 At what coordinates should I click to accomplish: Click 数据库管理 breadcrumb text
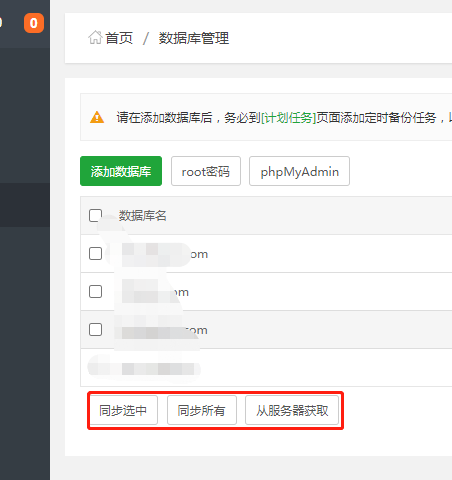point(194,38)
